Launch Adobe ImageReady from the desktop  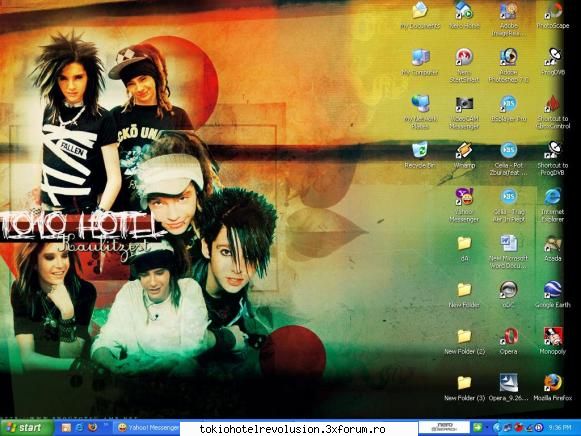[508, 19]
